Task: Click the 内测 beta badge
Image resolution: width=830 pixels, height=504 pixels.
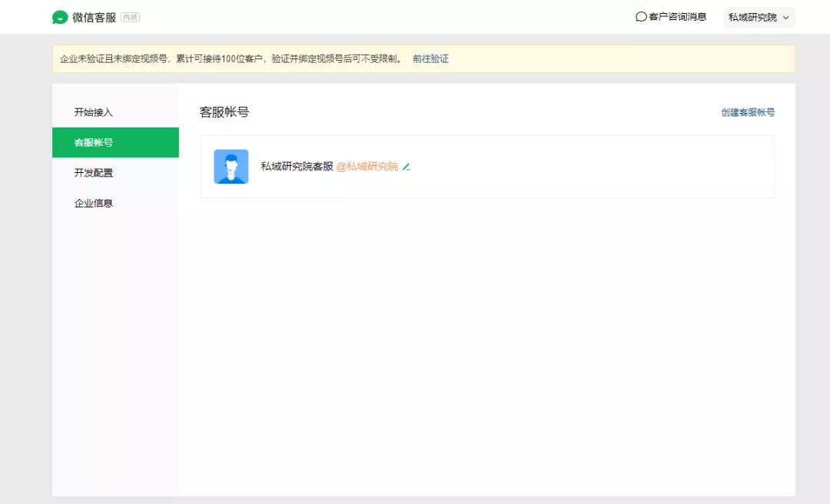Action: coord(130,17)
